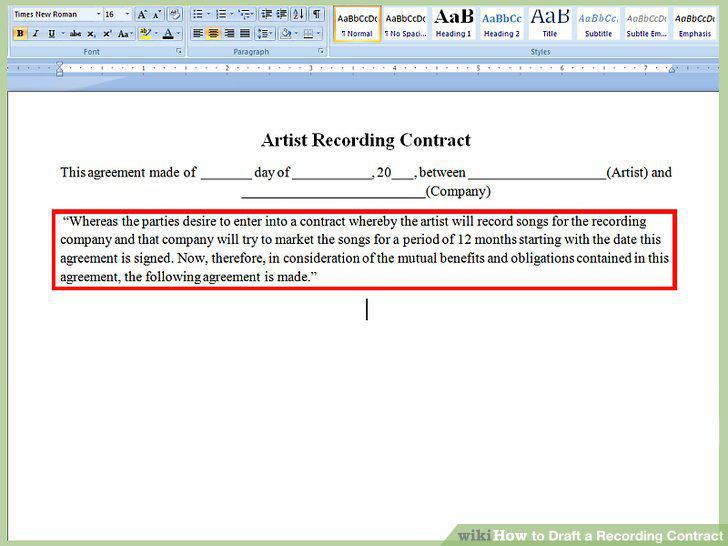Open the underline style dropdown arrow

(x=62, y=33)
